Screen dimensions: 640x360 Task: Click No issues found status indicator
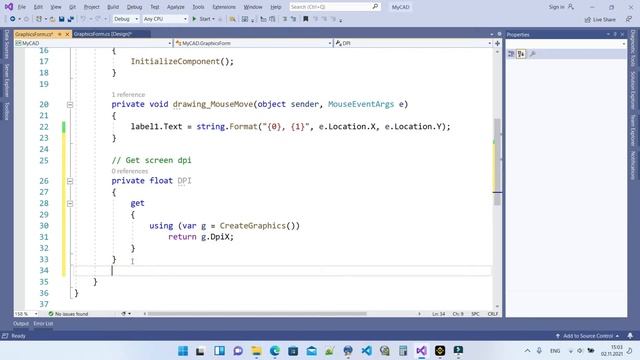68,314
